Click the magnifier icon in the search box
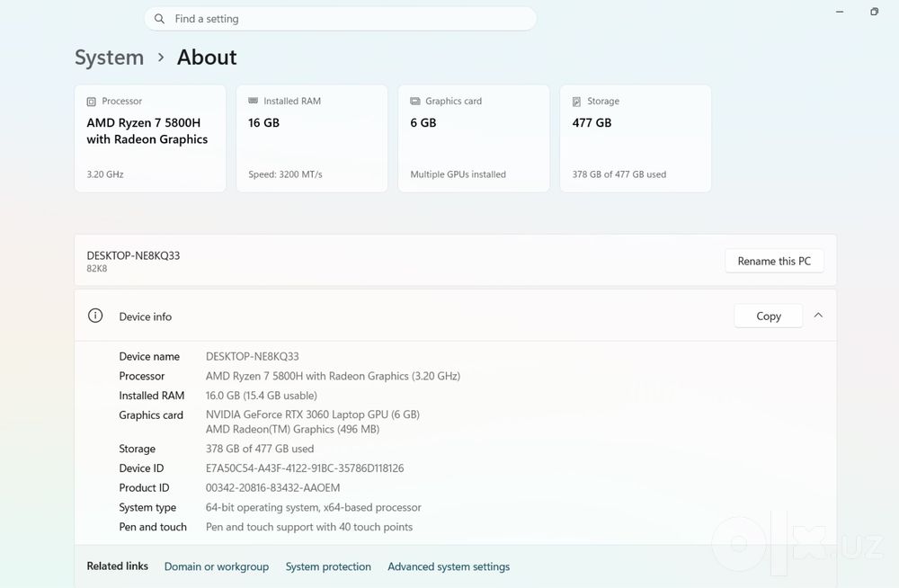This screenshot has width=899, height=588. click(159, 19)
